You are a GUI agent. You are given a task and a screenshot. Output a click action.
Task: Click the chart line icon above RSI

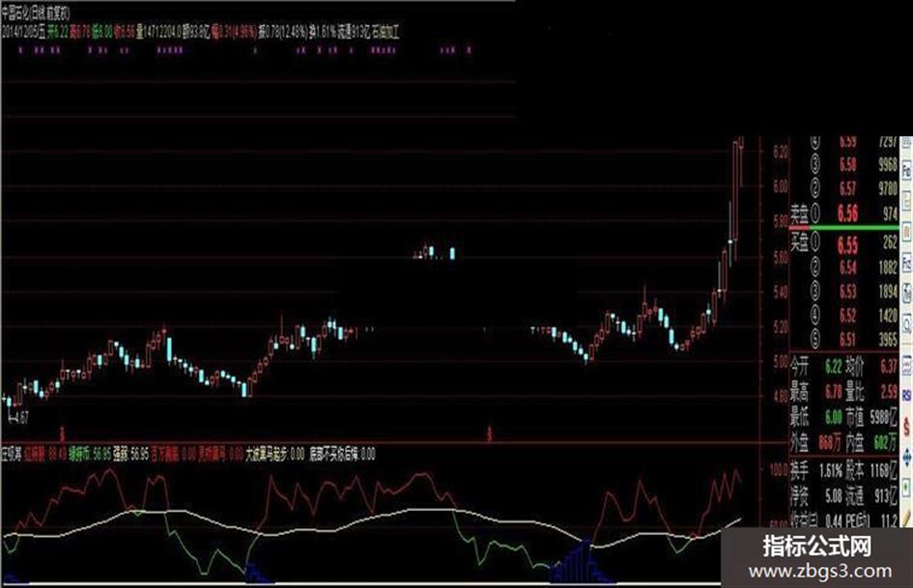(x=906, y=366)
